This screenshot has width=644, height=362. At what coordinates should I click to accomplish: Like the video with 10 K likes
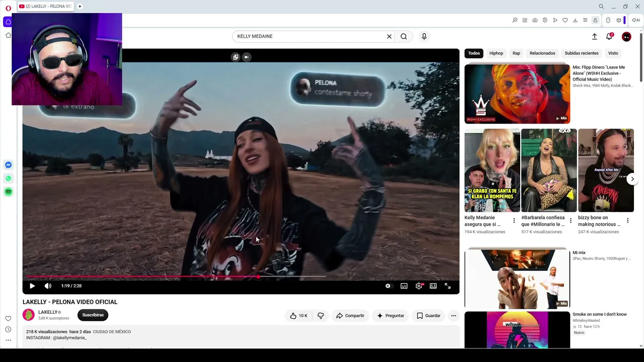299,315
